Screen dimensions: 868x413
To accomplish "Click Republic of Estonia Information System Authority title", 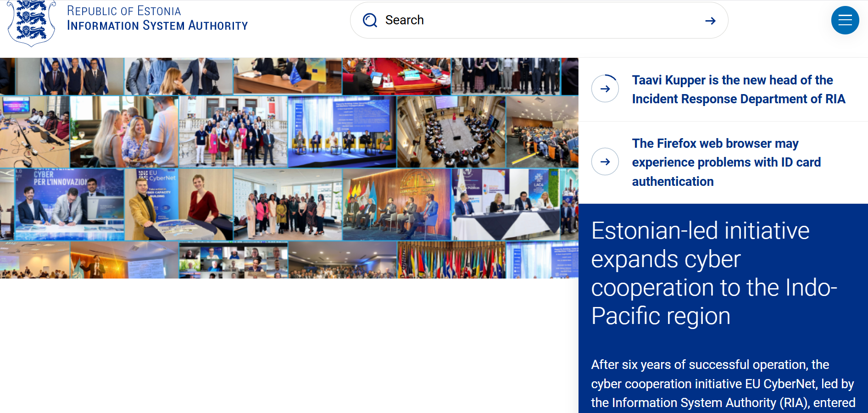I will tap(157, 18).
